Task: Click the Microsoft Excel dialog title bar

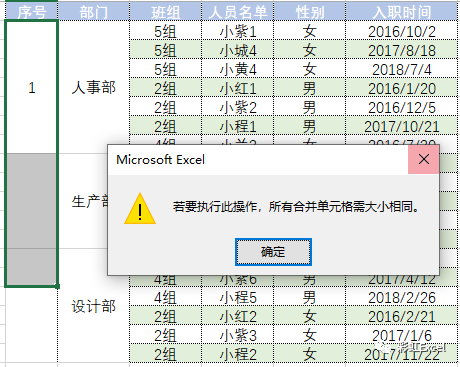Action: click(258, 160)
